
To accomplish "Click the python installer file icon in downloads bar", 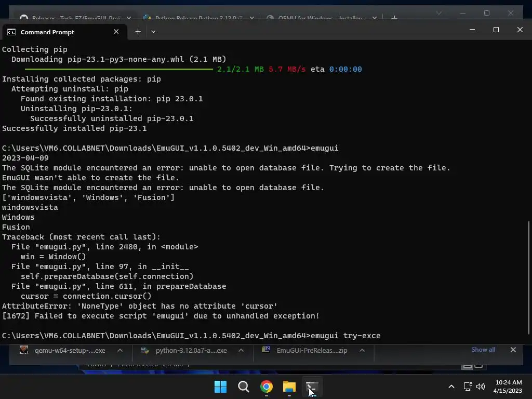I will [x=145, y=350].
